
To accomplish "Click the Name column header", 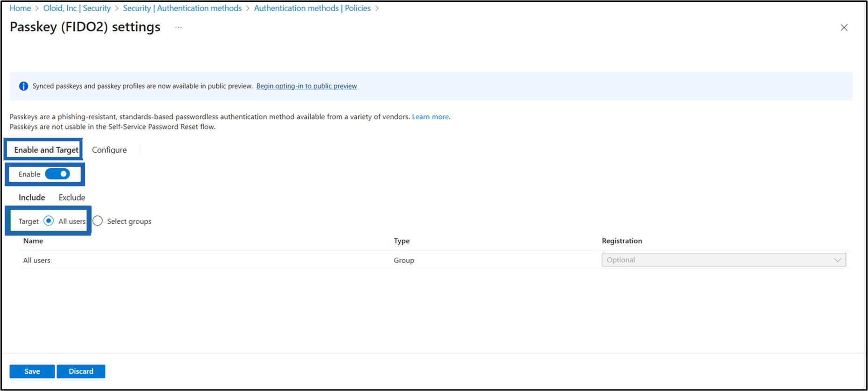I will pyautogui.click(x=33, y=241).
